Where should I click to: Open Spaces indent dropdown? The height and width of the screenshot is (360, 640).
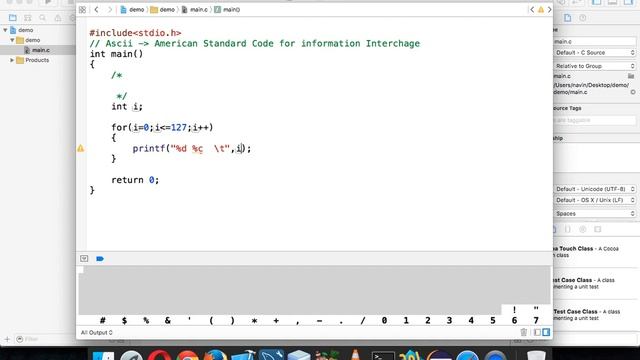click(x=595, y=213)
